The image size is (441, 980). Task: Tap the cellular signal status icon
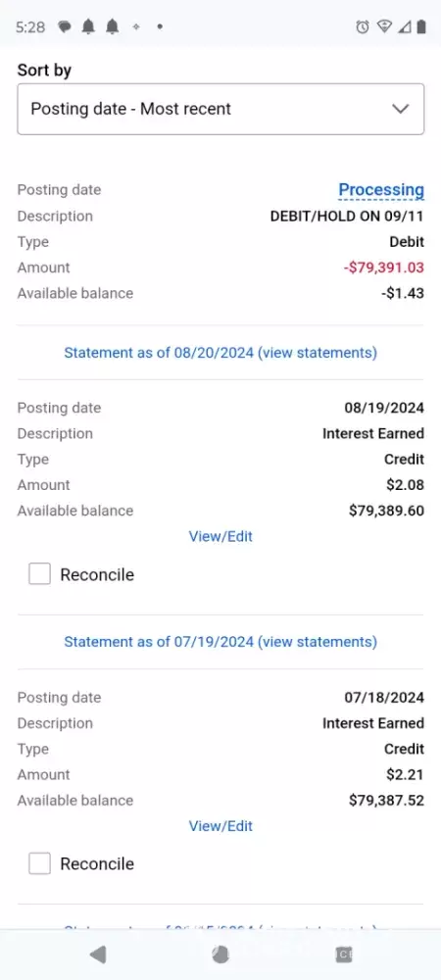click(x=405, y=26)
